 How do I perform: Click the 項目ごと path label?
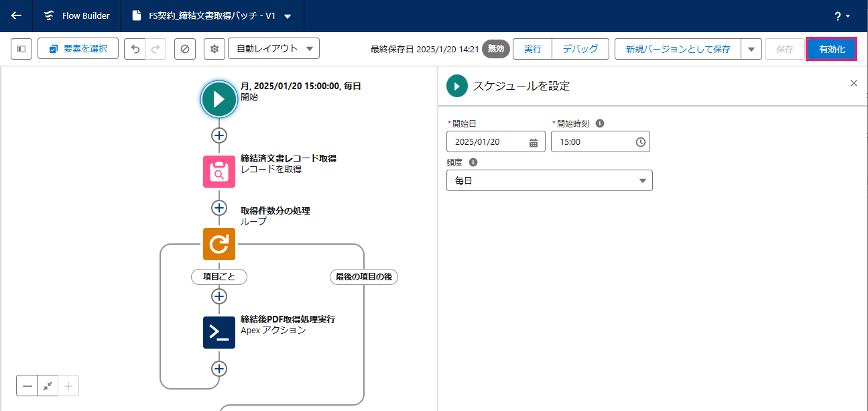pos(219,276)
